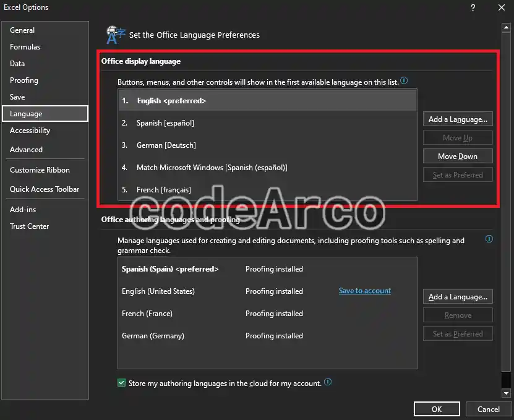Click the Move Up button
514x420 pixels.
(458, 138)
